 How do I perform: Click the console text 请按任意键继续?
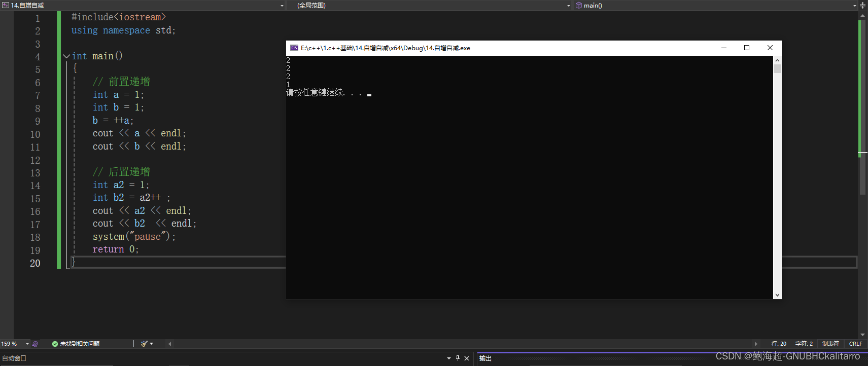315,93
